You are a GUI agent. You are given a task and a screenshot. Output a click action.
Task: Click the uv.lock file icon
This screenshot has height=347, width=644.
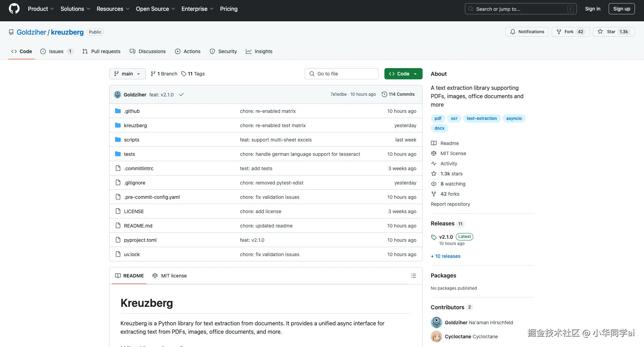click(x=118, y=254)
